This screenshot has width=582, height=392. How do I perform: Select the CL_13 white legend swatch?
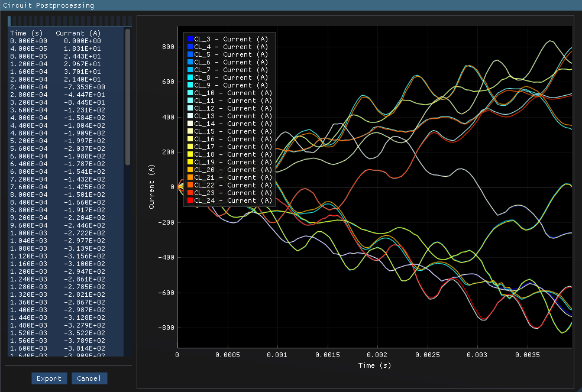click(190, 116)
